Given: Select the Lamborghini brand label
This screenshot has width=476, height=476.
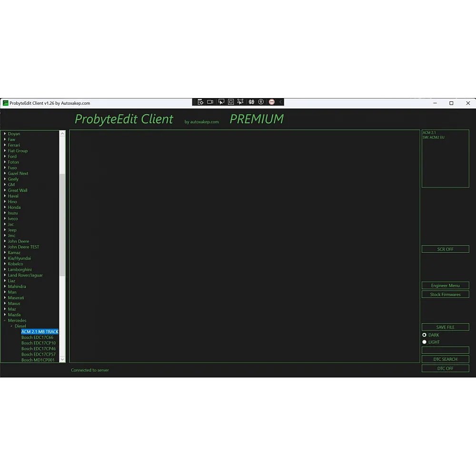Looking at the screenshot, I should coord(20,269).
